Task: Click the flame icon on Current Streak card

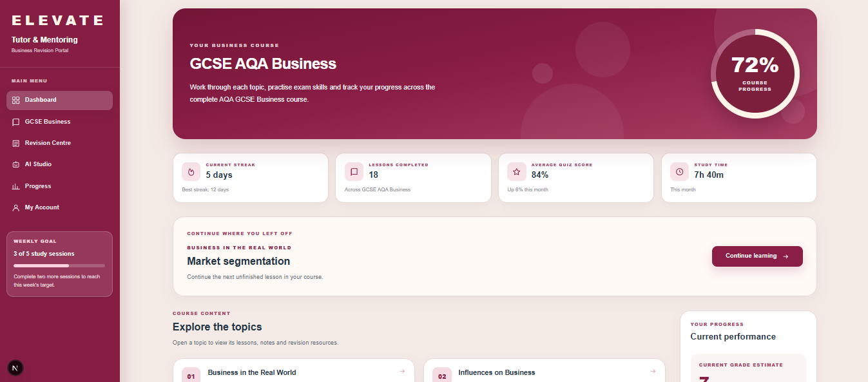Action: [x=191, y=171]
